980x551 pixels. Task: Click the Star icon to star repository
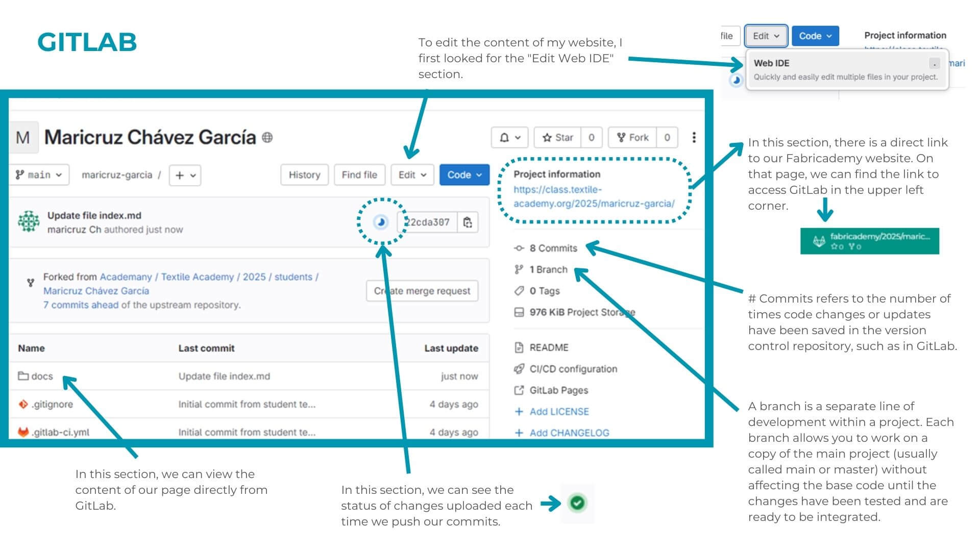click(565, 137)
